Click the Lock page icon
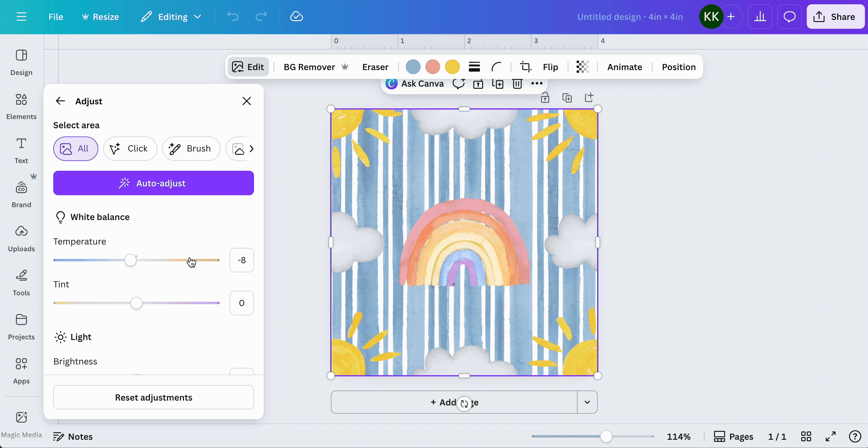 (545, 98)
